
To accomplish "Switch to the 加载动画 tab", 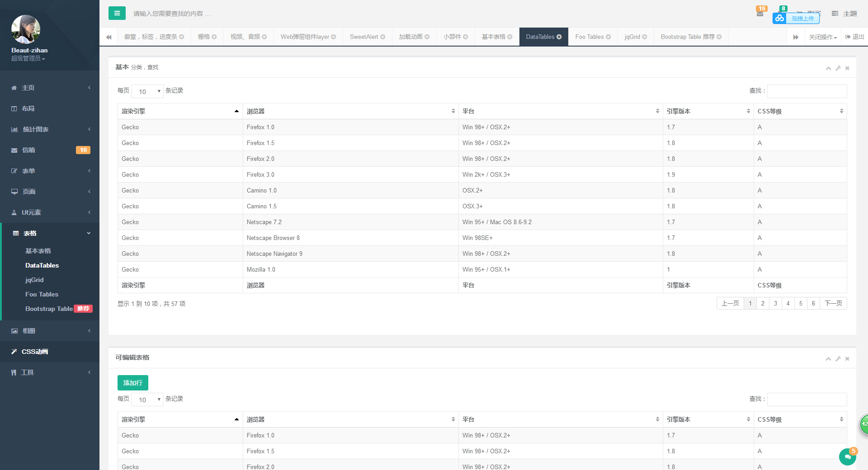I will click(414, 37).
